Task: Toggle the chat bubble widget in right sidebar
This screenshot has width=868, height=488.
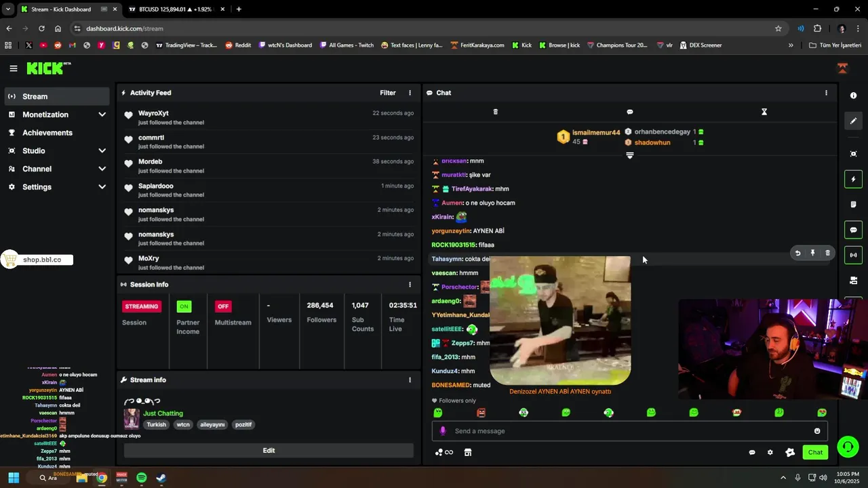Action: tap(854, 230)
